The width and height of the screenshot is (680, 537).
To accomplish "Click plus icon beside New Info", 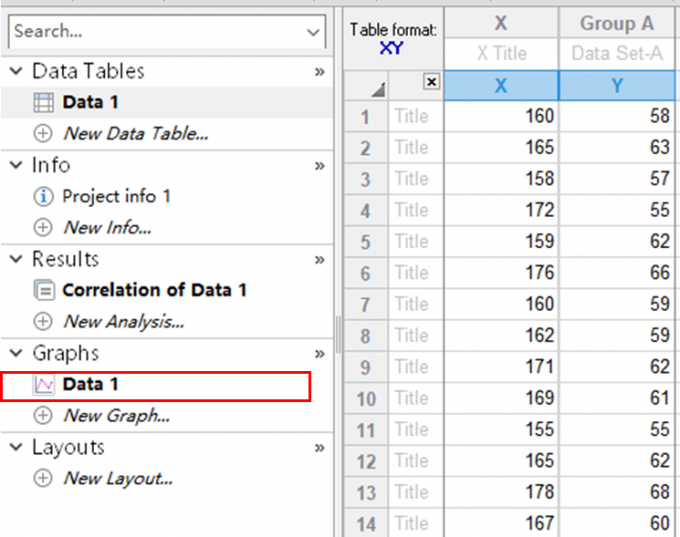I will click(x=44, y=227).
